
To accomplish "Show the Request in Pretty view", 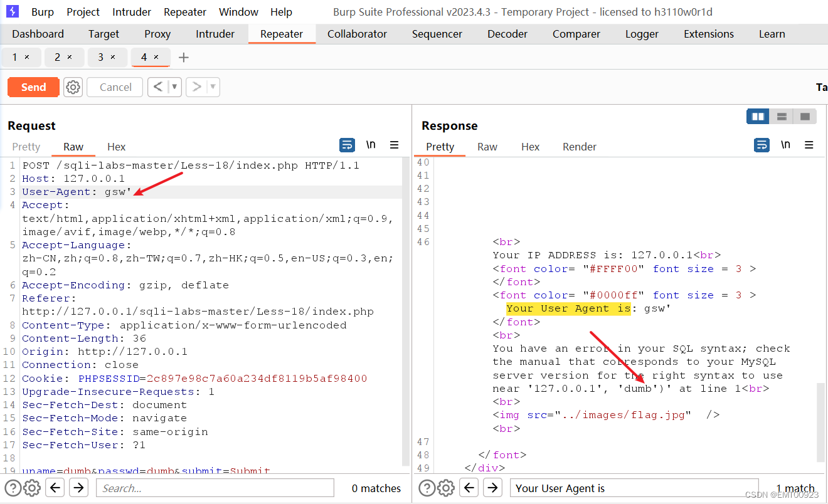I will [x=26, y=147].
